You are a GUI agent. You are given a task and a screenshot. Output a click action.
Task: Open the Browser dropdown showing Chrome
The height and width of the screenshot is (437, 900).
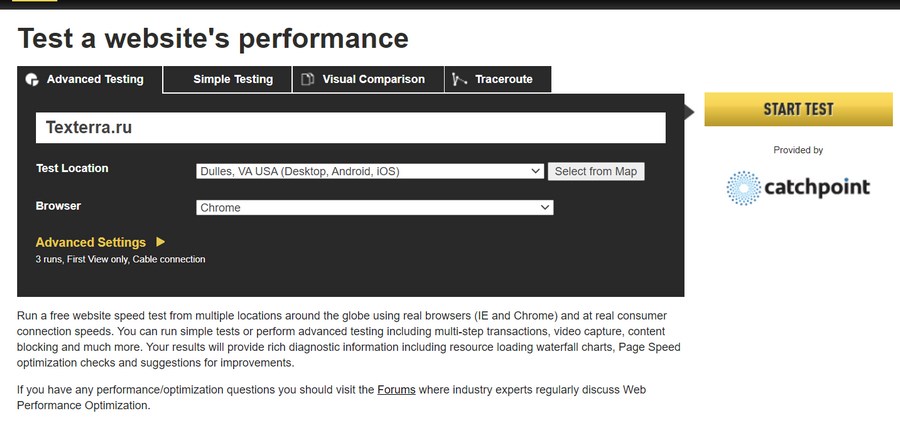pyautogui.click(x=375, y=208)
